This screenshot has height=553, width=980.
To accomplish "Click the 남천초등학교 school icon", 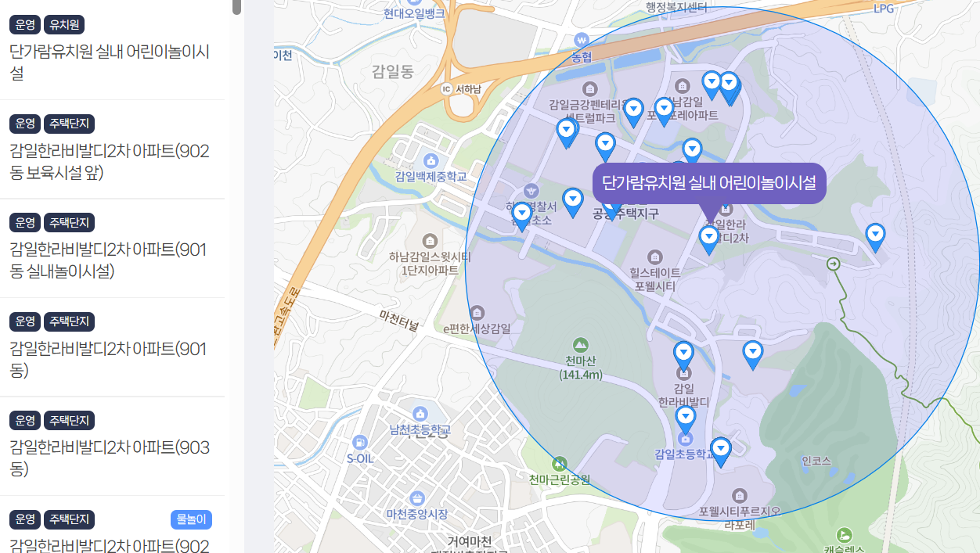I will 420,413.
